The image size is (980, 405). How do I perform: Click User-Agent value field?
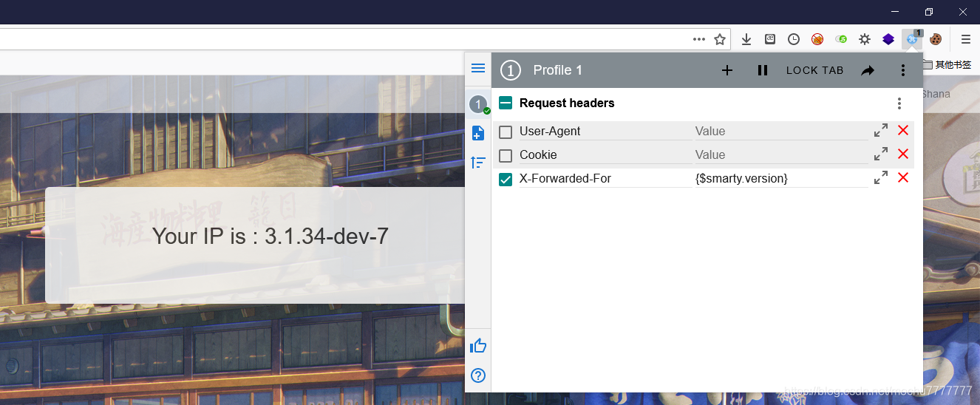[x=781, y=132]
